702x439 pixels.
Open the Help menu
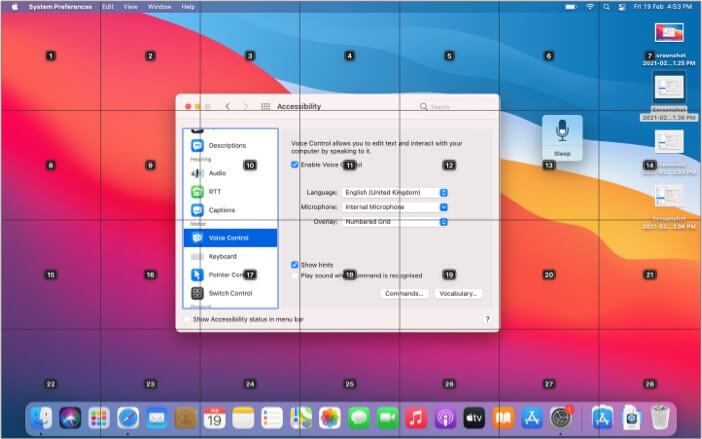tap(188, 7)
